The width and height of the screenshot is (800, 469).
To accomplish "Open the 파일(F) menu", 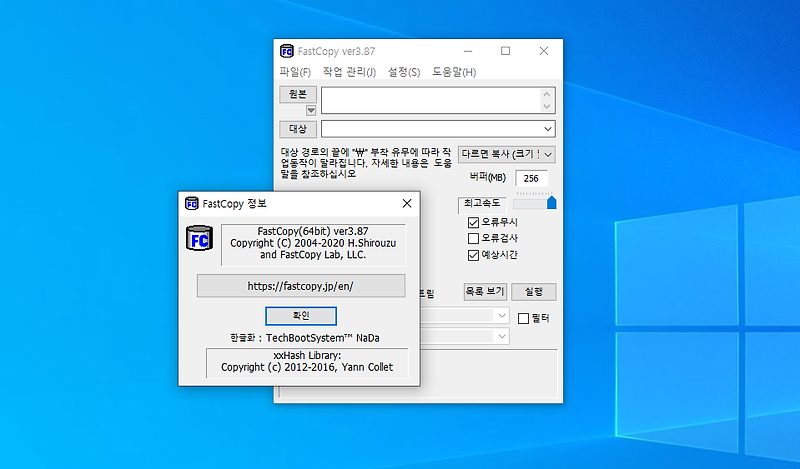I will (295, 72).
